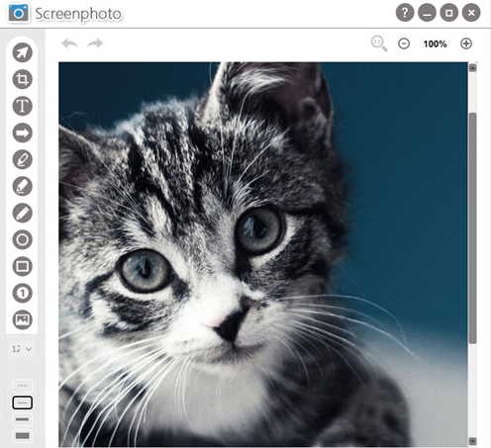The image size is (491, 448).
Task: Select the Crop tool
Action: (x=23, y=79)
